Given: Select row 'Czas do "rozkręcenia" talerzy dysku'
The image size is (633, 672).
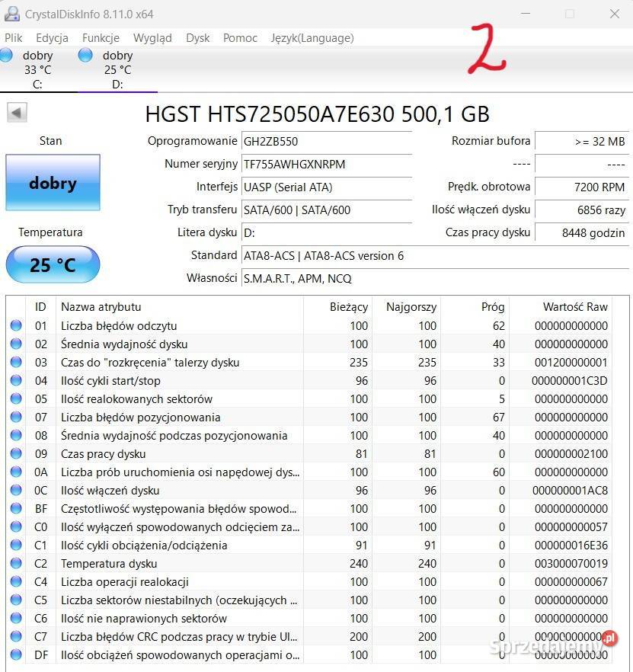Looking at the screenshot, I should click(x=309, y=362).
